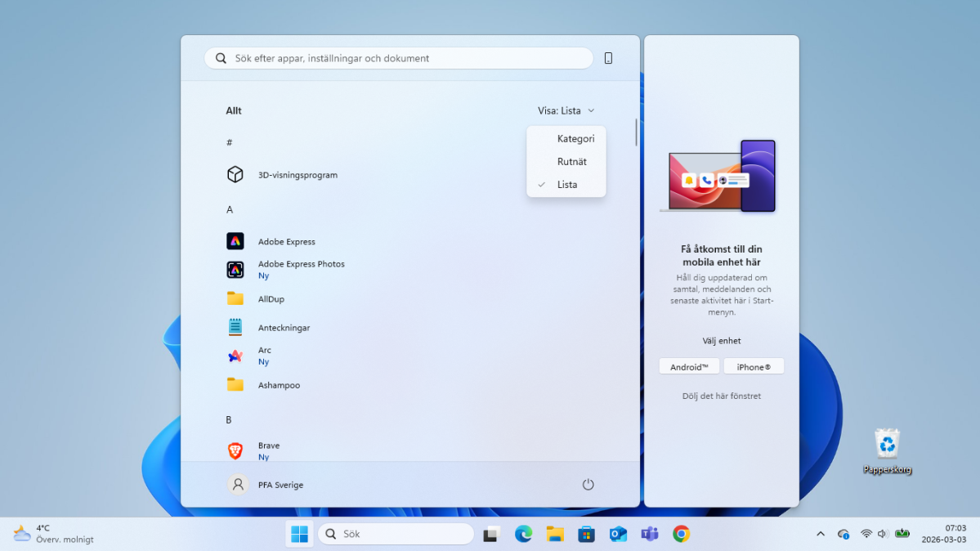Expand the Ashampoo folder
The height and width of the screenshot is (551, 980).
[x=235, y=385]
